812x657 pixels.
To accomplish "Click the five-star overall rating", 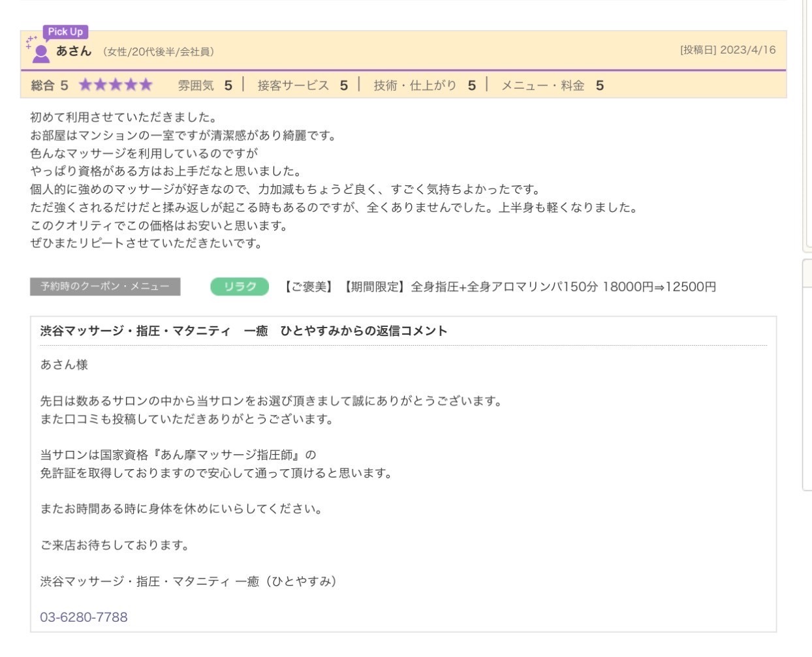I will [116, 85].
